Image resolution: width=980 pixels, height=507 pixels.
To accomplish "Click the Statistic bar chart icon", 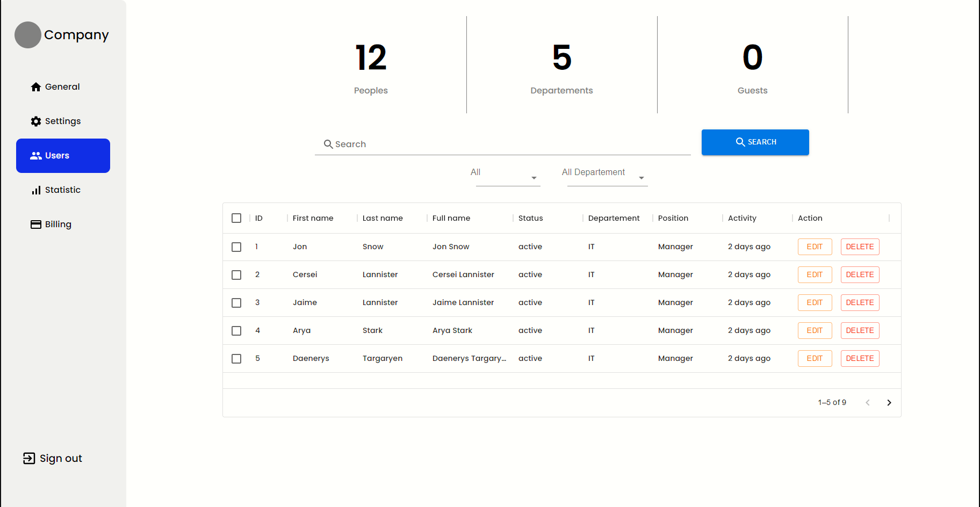I will tap(36, 190).
